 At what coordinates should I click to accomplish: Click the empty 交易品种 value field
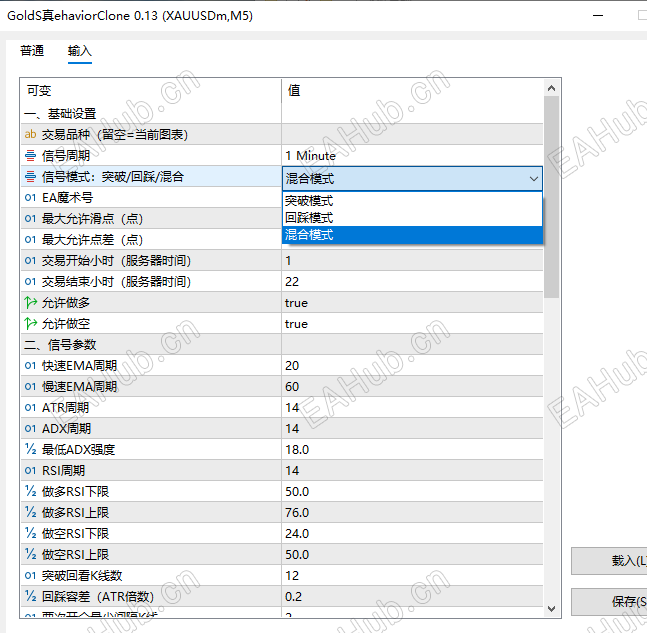pos(412,134)
